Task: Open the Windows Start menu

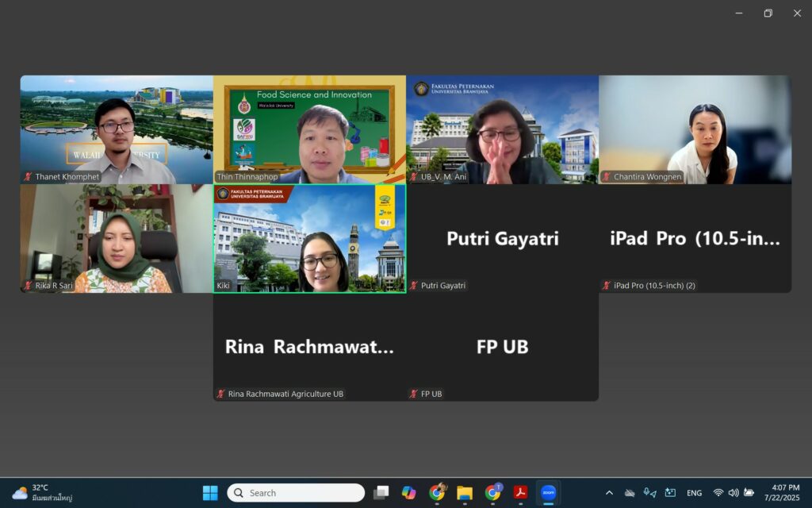Action: pos(209,492)
